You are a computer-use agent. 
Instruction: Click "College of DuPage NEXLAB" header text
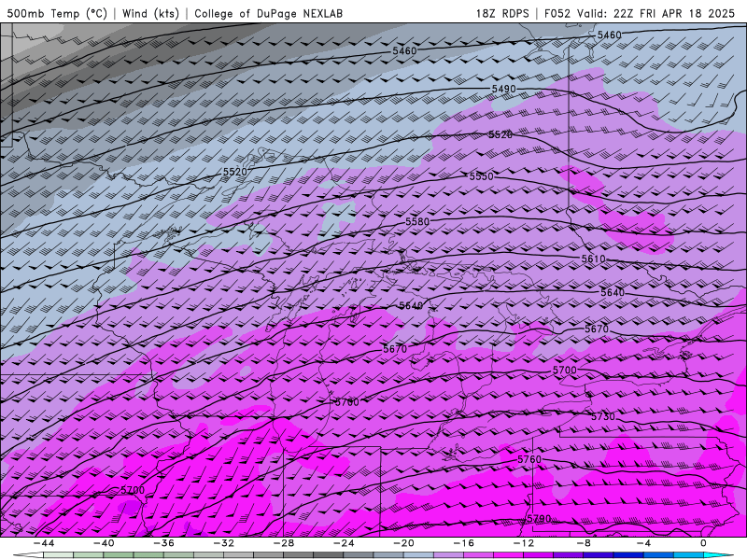point(268,13)
